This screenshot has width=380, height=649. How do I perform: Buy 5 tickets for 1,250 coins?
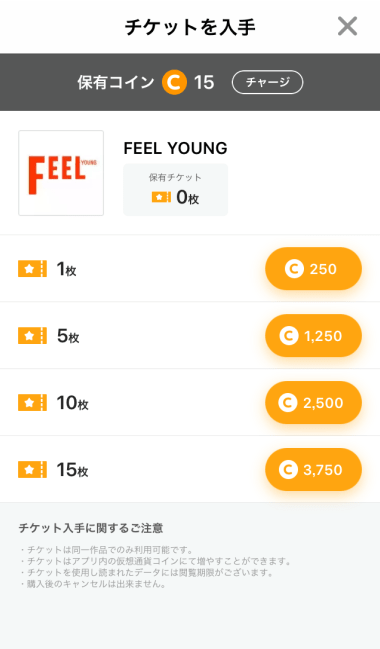[x=313, y=336]
